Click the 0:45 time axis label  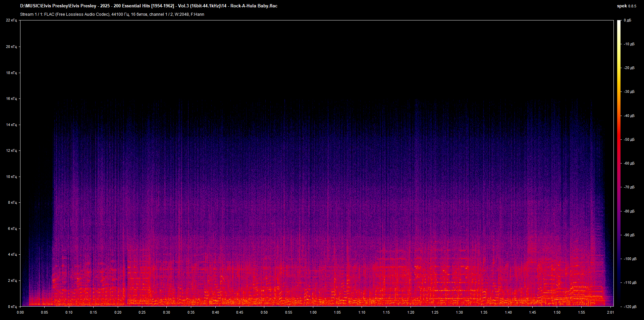[239, 312]
